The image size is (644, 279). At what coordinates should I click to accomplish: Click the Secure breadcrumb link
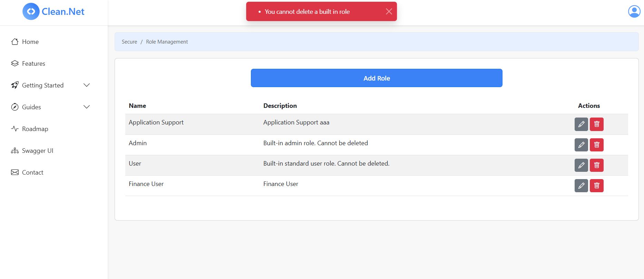[x=129, y=42]
